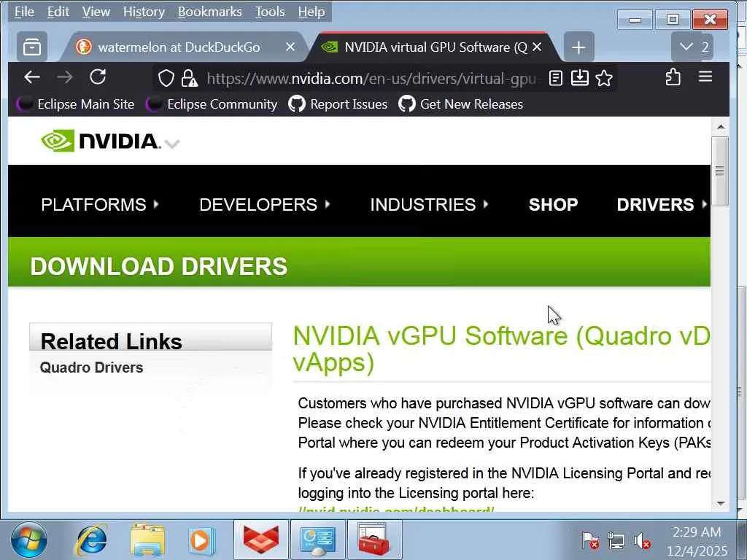
Task: Open Eclipse Community bookmark
Action: [212, 104]
